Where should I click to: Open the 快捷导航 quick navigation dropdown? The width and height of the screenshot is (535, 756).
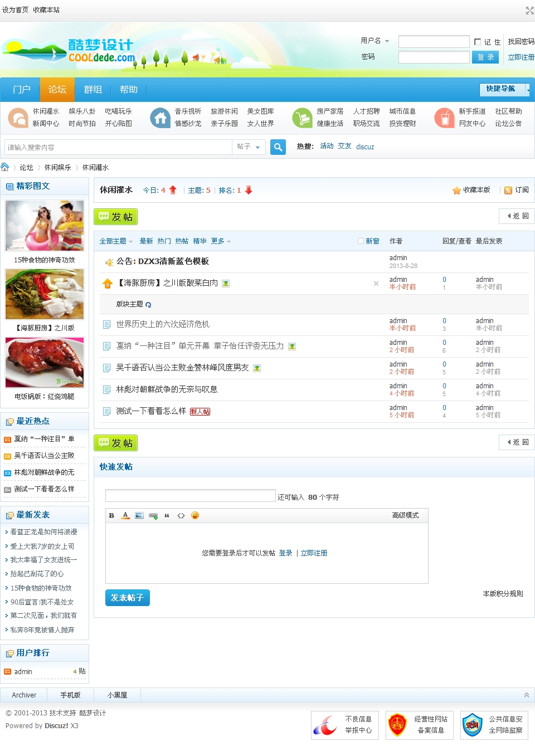point(504,89)
